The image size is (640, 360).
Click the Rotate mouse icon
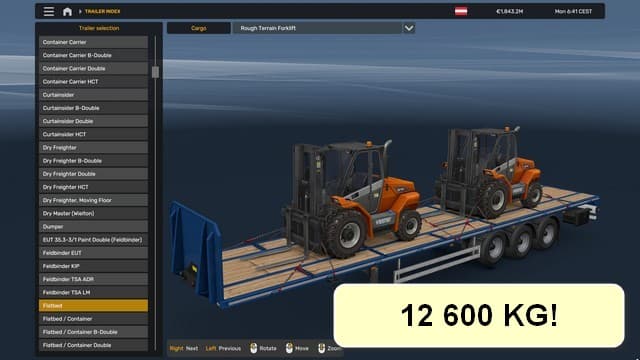pyautogui.click(x=253, y=348)
